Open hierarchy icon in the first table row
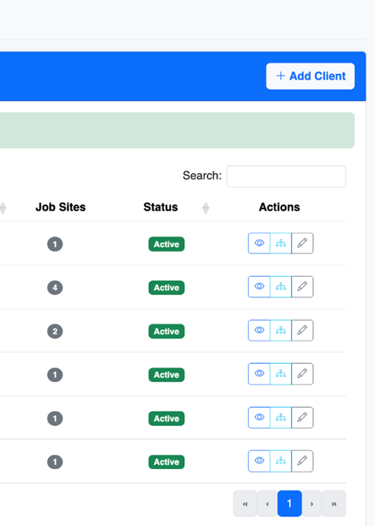The height and width of the screenshot is (531, 375). (281, 243)
